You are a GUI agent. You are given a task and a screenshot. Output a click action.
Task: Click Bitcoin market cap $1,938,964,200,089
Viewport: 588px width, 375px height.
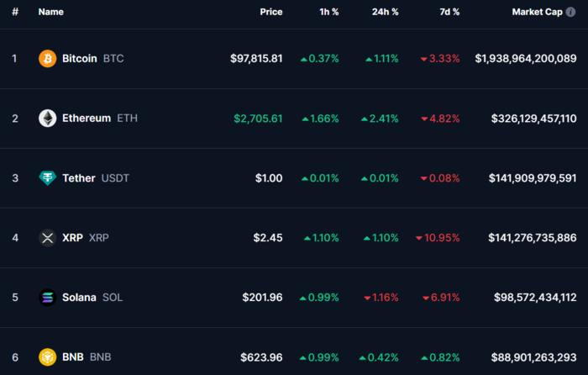(x=526, y=59)
